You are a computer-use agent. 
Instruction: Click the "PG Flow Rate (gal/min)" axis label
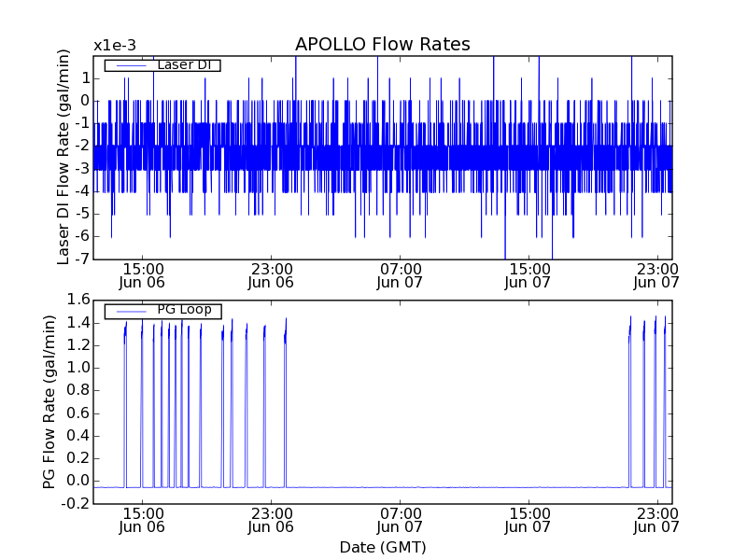50,401
